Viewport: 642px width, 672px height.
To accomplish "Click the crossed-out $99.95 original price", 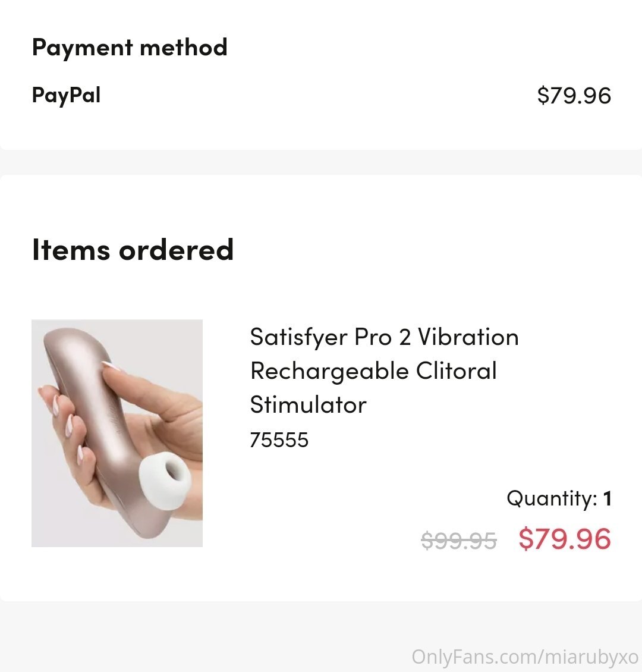I will coord(459,540).
